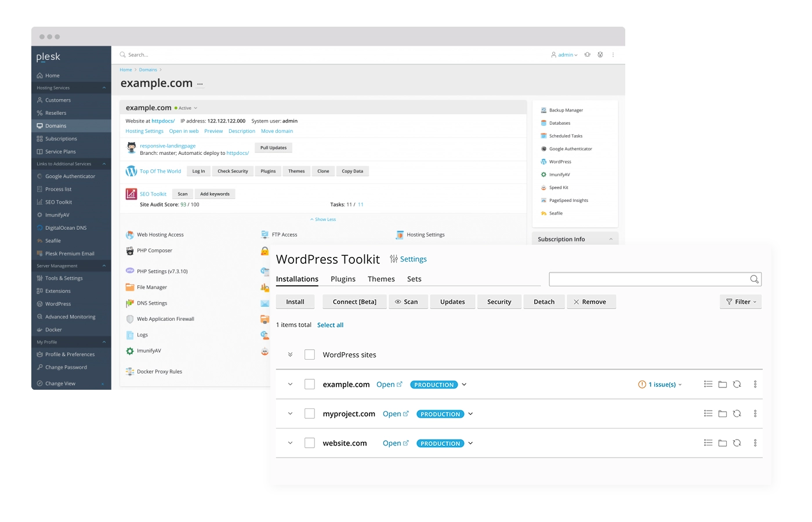Open Scheduled Tasks in right panel

[565, 136]
